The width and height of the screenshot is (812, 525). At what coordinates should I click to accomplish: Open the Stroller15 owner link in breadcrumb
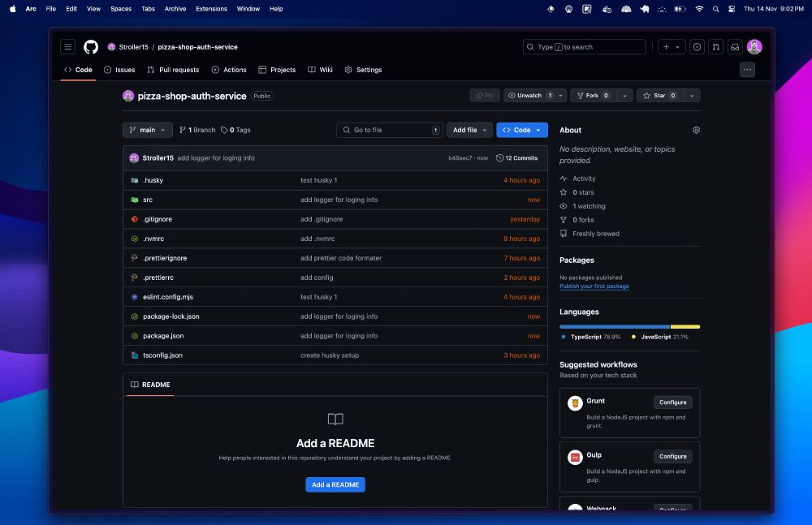[x=134, y=47]
